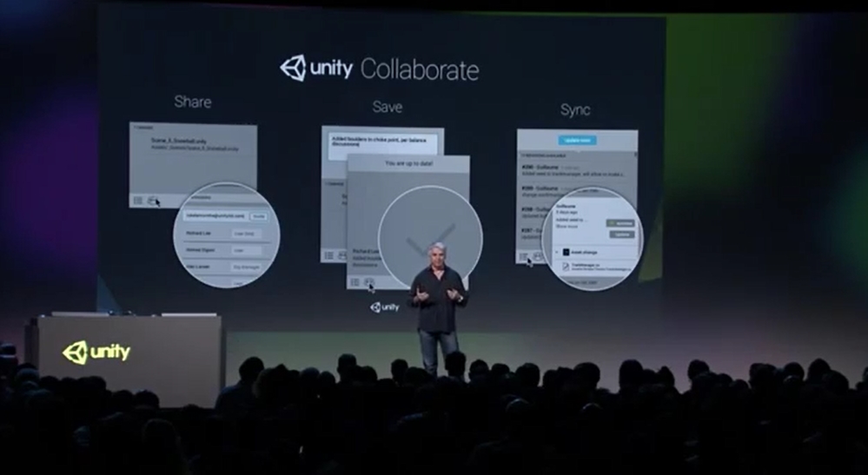Click the history list icon in back Save window

[328, 255]
